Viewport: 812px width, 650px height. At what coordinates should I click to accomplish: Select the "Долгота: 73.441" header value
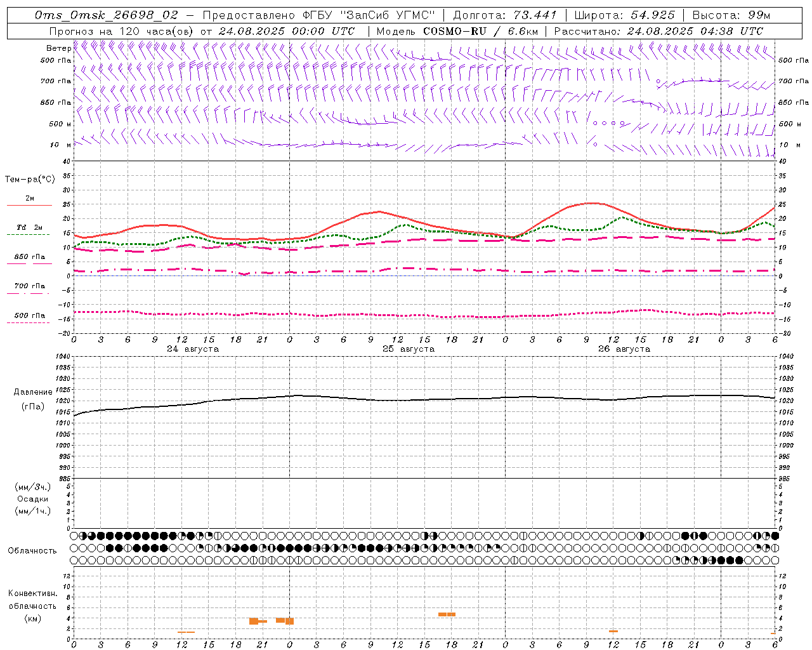pyautogui.click(x=505, y=15)
